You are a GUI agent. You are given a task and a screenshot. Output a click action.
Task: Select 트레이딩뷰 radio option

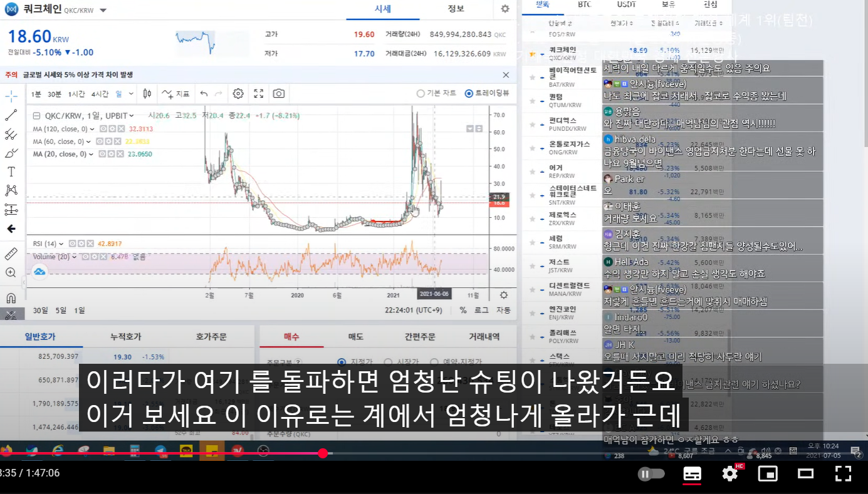click(x=469, y=93)
